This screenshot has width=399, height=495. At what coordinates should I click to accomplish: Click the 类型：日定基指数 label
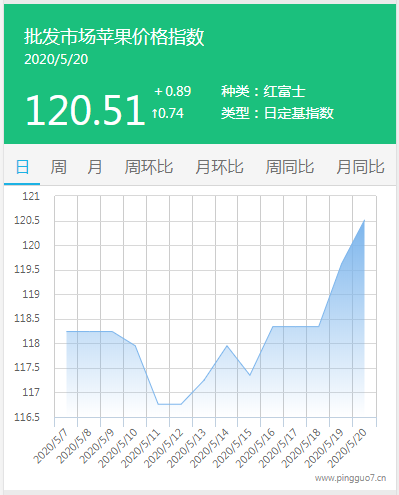(x=277, y=113)
